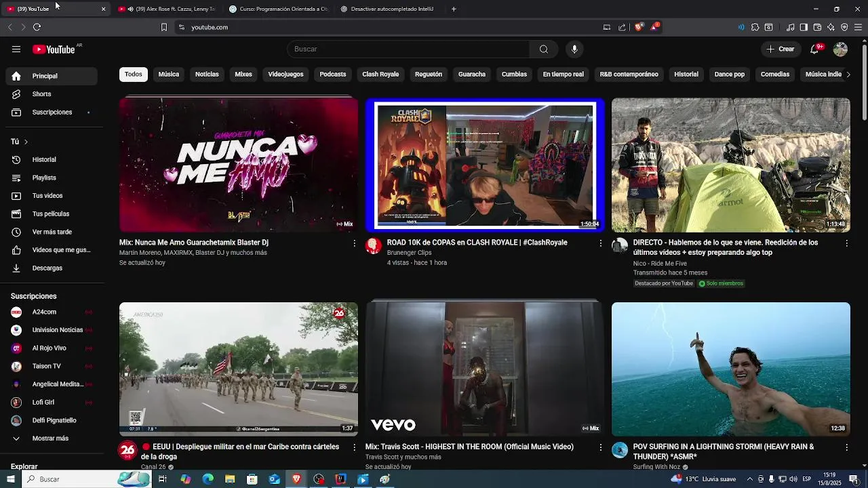Select the Cumbias filter chip
868x488 pixels.
pos(514,75)
